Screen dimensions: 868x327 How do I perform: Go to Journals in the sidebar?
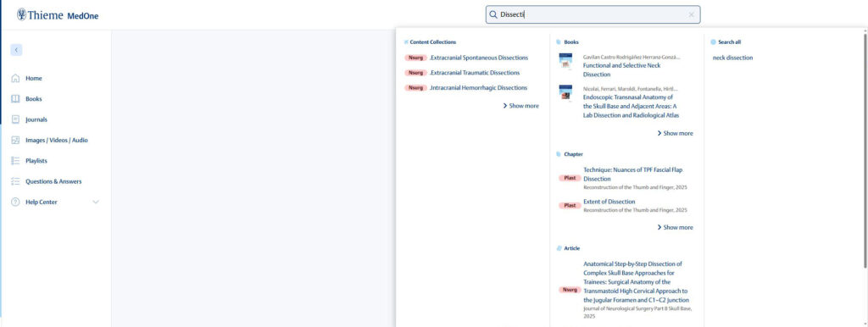click(x=36, y=119)
